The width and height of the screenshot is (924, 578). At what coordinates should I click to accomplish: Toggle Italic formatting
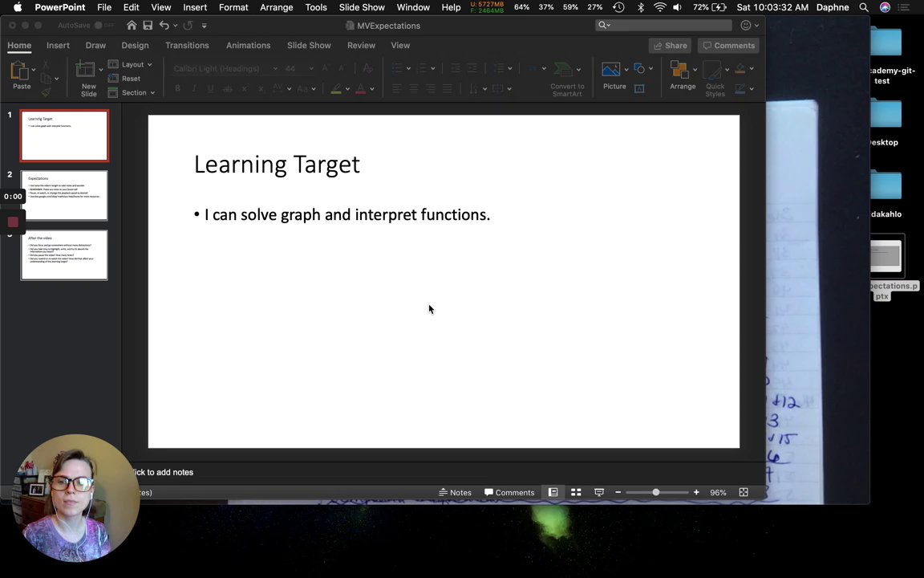tap(194, 88)
